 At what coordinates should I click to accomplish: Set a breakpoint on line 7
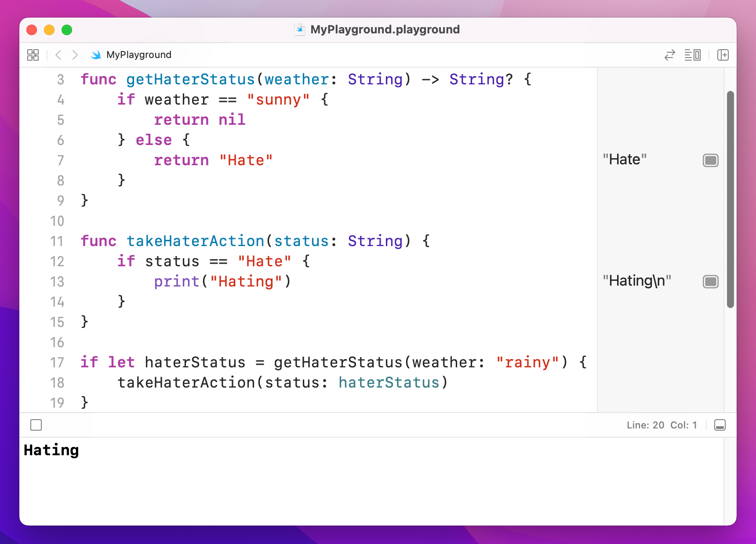pyautogui.click(x=60, y=160)
